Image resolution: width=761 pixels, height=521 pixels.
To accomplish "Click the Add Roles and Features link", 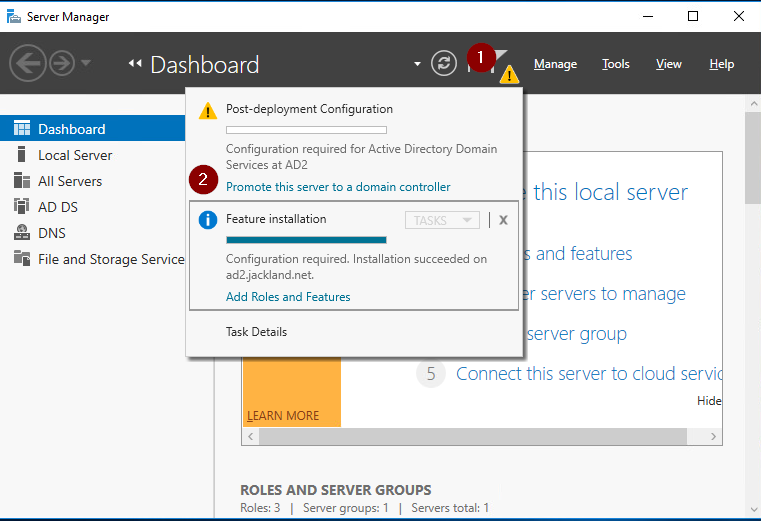I will click(288, 297).
